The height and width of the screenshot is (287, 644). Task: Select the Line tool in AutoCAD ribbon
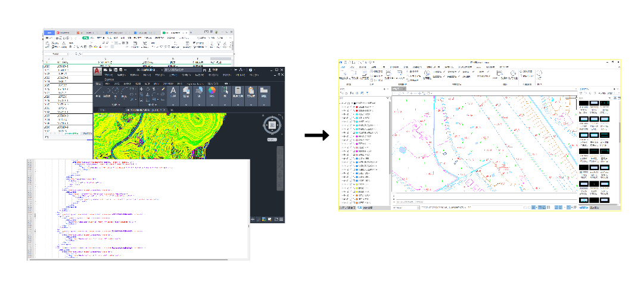98,91
